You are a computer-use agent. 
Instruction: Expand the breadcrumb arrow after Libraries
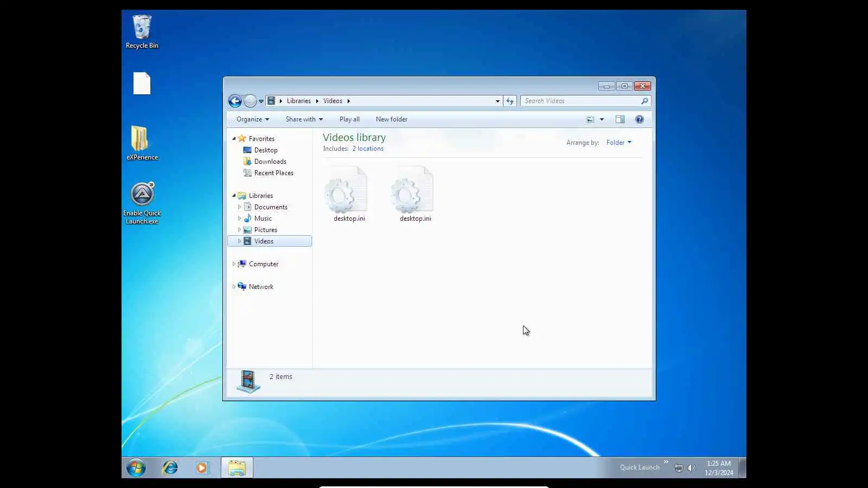point(317,101)
